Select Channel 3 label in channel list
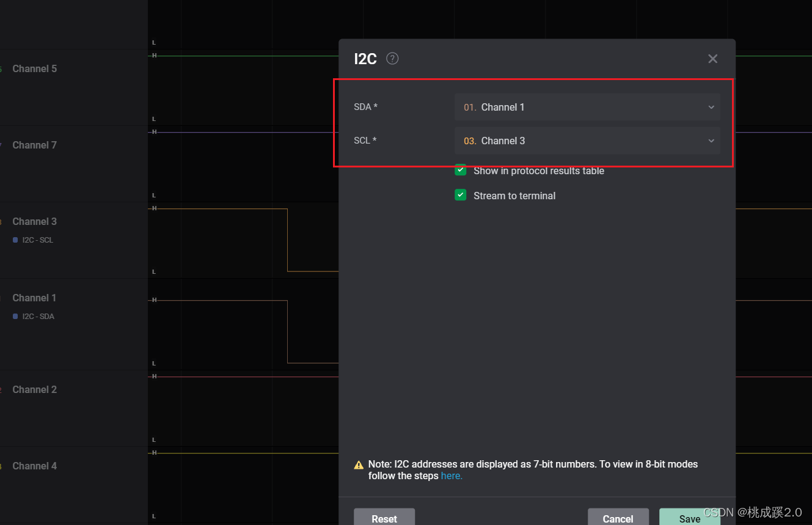 click(35, 221)
